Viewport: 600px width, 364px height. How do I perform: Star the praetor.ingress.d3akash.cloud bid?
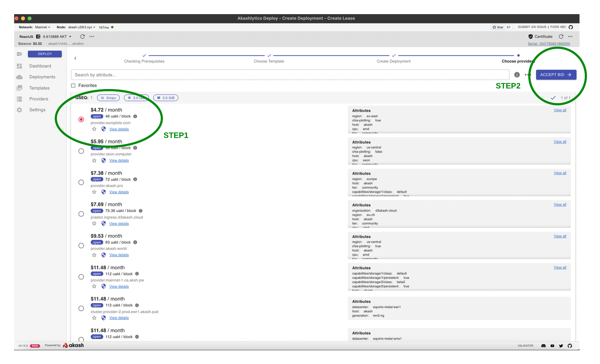point(94,223)
